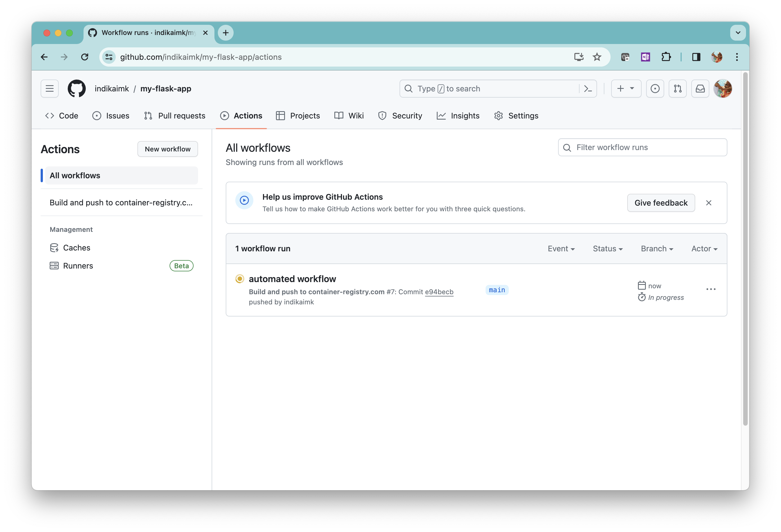Toggle the browser side panel
This screenshot has width=781, height=532.
[696, 57]
